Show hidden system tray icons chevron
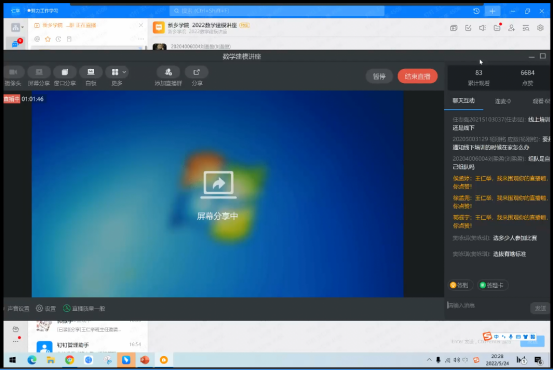Screen dimensions: 553x371 tap(429, 360)
